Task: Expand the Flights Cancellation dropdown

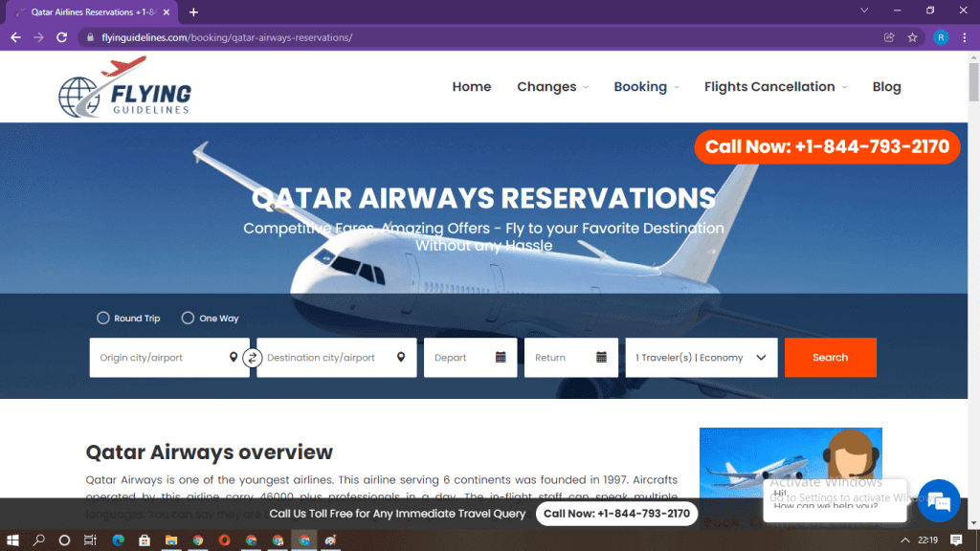Action: (775, 87)
